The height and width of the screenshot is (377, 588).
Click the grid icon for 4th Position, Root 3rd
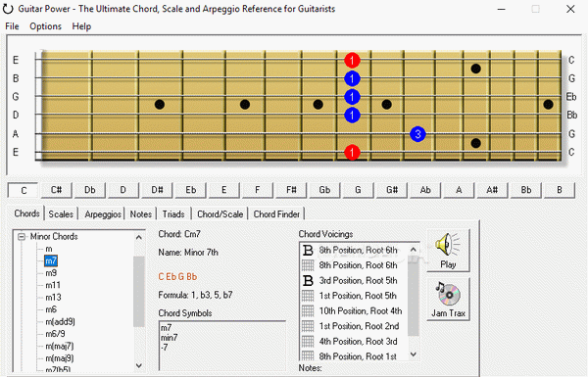tap(308, 341)
